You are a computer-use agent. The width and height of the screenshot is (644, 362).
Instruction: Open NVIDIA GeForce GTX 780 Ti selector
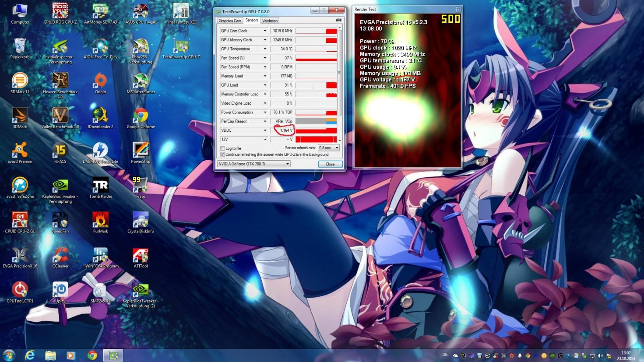click(254, 164)
